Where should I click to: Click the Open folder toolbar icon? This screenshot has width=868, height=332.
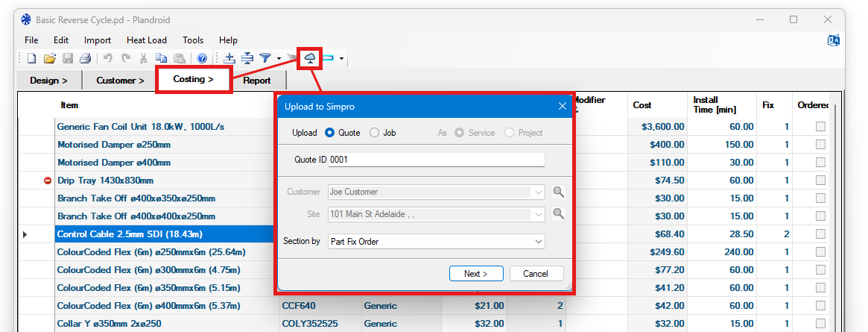50,57
